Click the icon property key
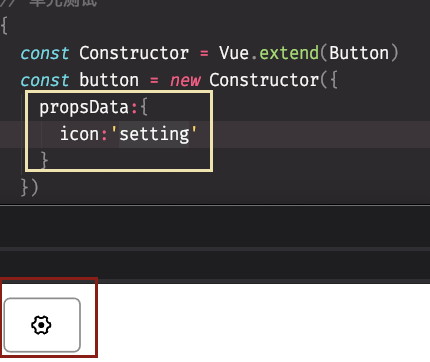Image resolution: width=430 pixels, height=362 pixels. 80,134
